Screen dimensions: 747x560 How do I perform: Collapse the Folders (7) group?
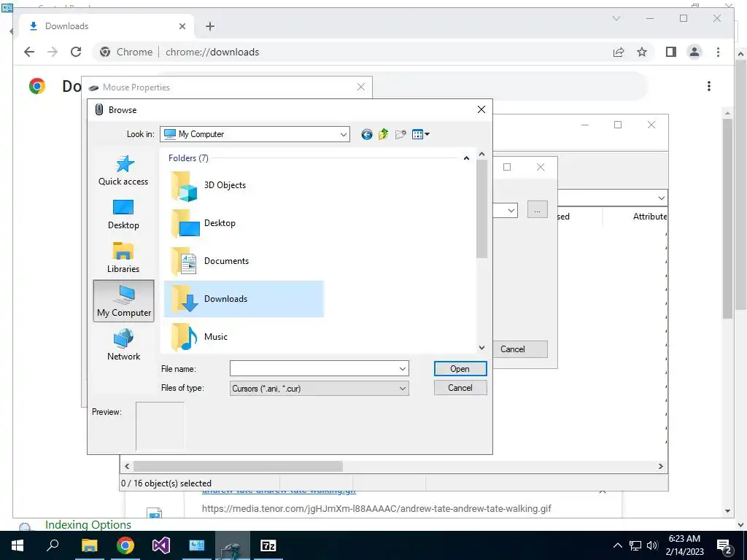point(466,158)
